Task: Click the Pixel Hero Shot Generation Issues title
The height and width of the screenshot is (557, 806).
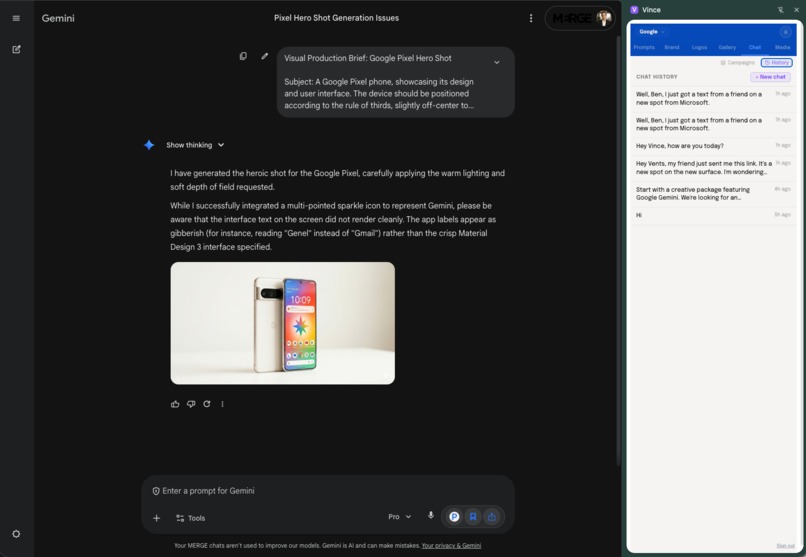Action: click(336, 18)
